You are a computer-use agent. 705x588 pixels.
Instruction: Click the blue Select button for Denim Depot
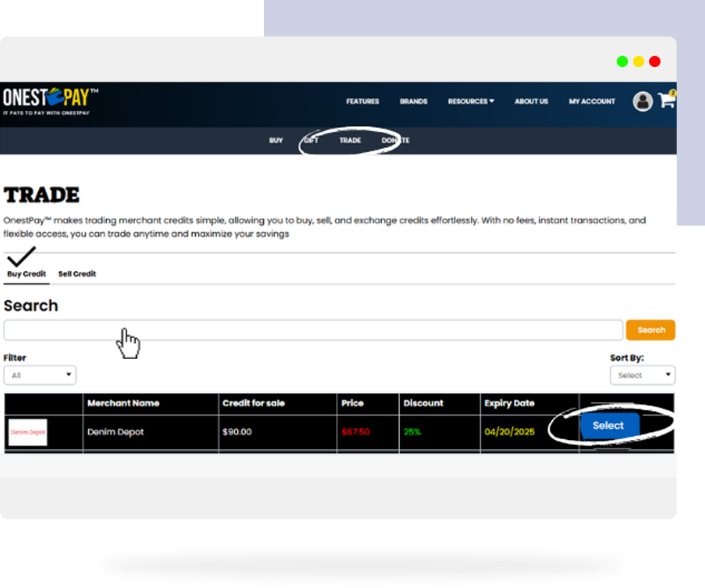tap(609, 425)
